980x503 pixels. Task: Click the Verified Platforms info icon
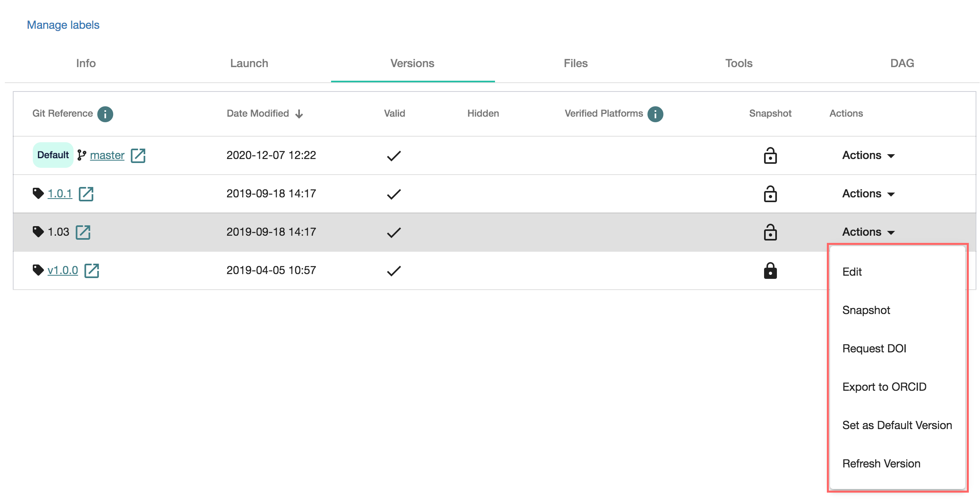[x=655, y=114]
